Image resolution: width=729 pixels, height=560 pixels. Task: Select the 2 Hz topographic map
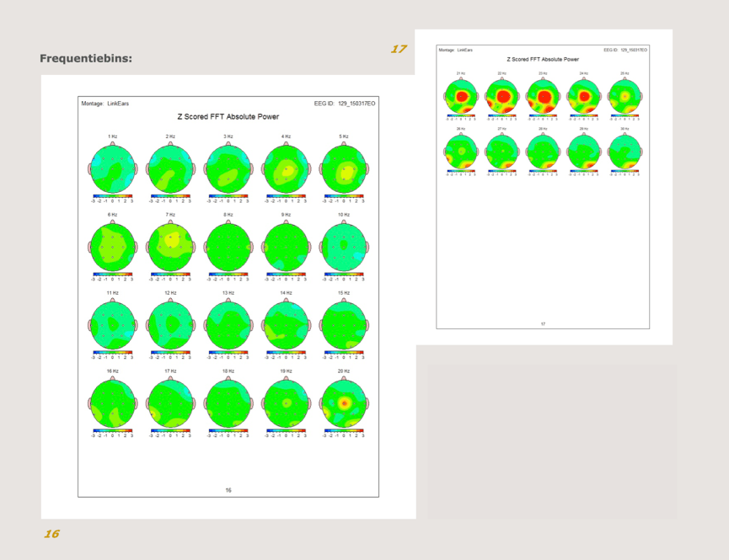point(170,168)
